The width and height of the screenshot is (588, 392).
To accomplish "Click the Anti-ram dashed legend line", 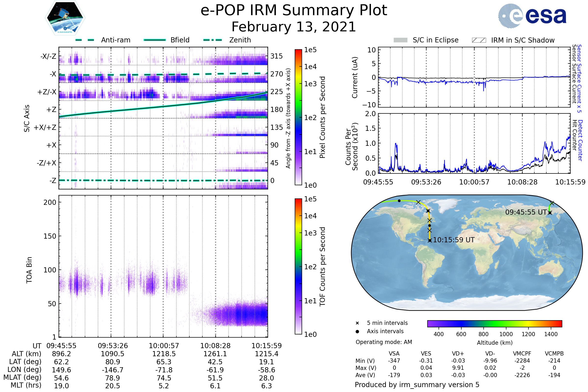I will 85,40.
